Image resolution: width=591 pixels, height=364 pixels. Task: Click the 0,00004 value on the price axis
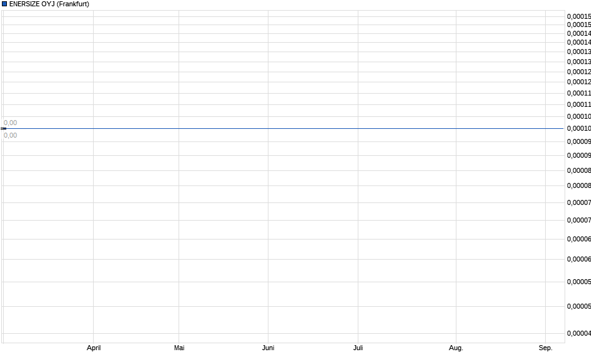579,333
